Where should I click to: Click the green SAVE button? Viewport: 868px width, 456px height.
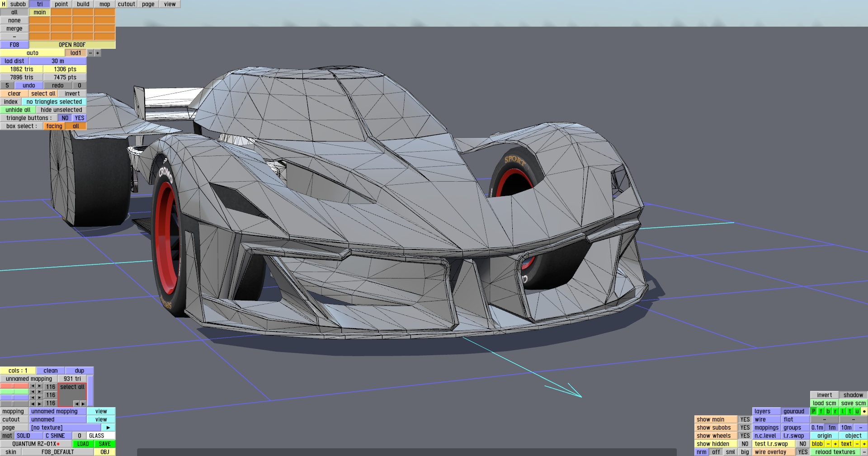105,444
